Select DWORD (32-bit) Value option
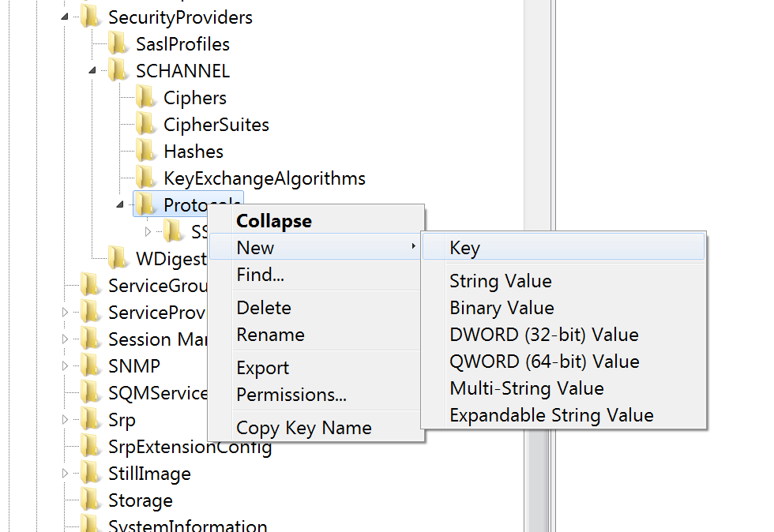 (543, 335)
